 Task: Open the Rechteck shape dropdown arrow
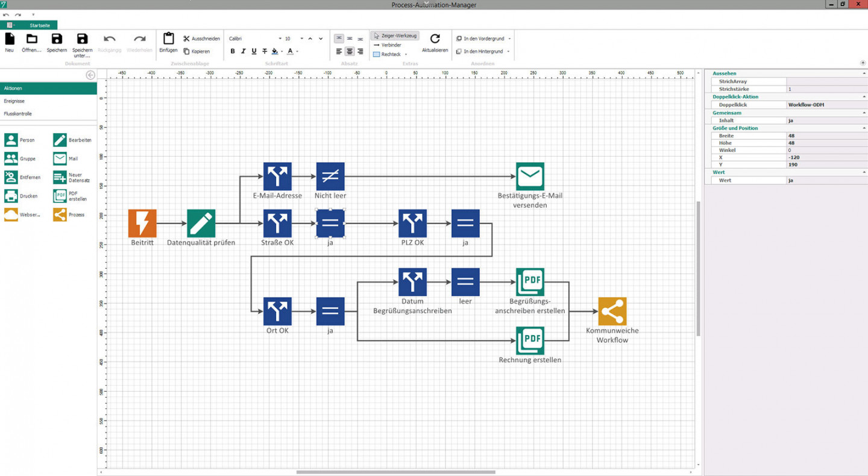[x=406, y=55]
